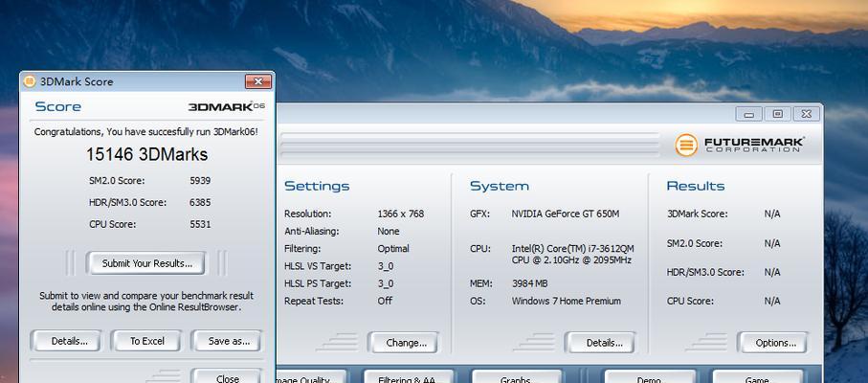Click the Save as button
Image resolution: width=868 pixels, height=383 pixels.
point(229,341)
